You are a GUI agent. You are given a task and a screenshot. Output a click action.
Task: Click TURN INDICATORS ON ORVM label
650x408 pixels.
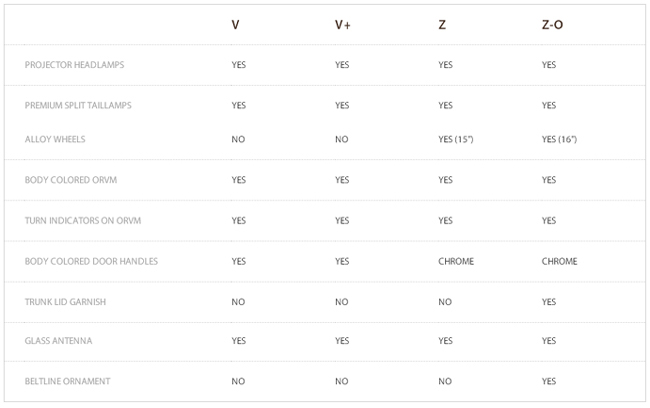pos(82,221)
